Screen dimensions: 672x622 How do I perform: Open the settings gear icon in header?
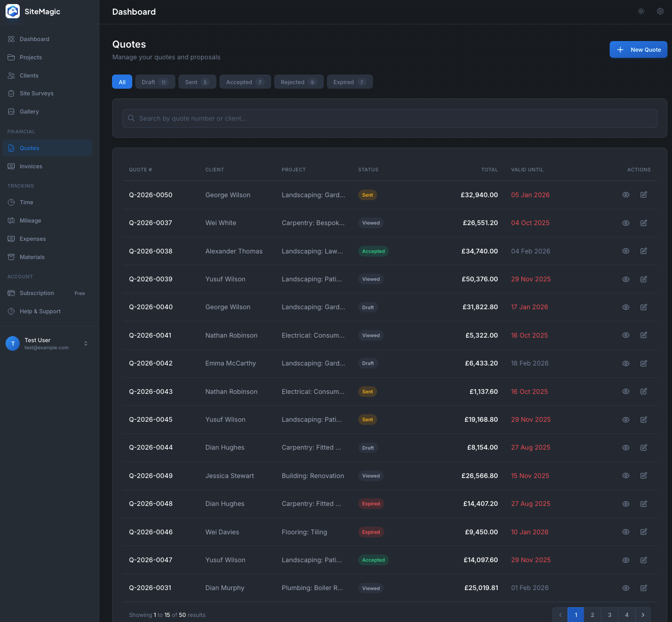(660, 11)
